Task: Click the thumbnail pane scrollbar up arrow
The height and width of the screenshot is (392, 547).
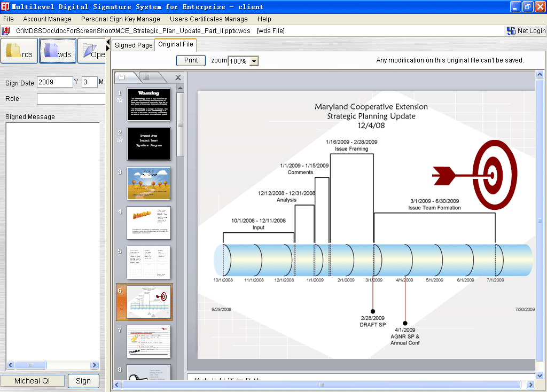Action: (180, 88)
